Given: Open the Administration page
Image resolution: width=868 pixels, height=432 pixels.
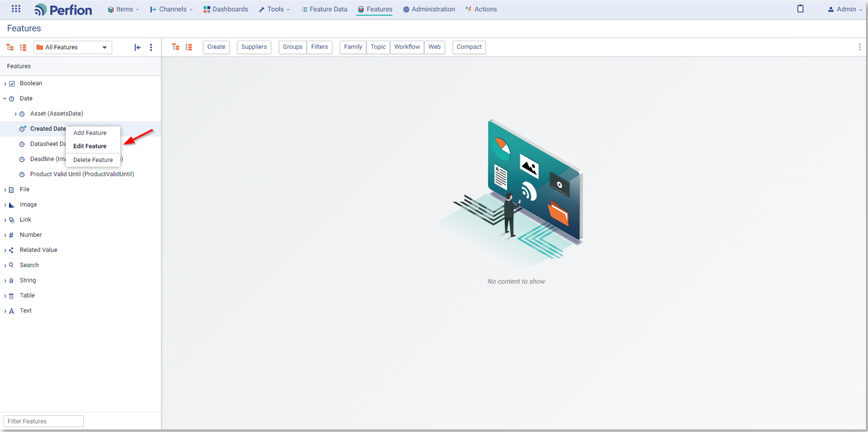Looking at the screenshot, I should tap(429, 9).
